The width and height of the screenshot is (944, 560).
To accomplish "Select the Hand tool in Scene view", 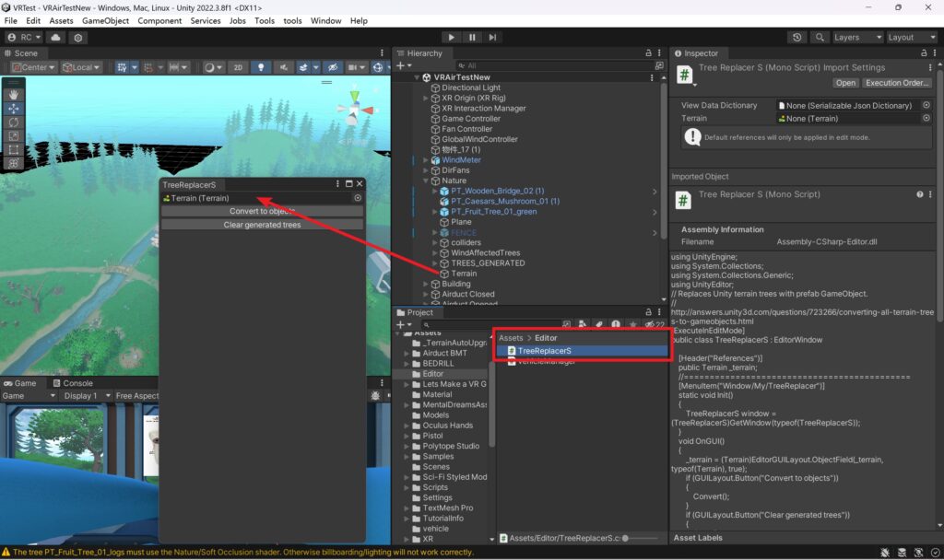I will click(x=14, y=95).
